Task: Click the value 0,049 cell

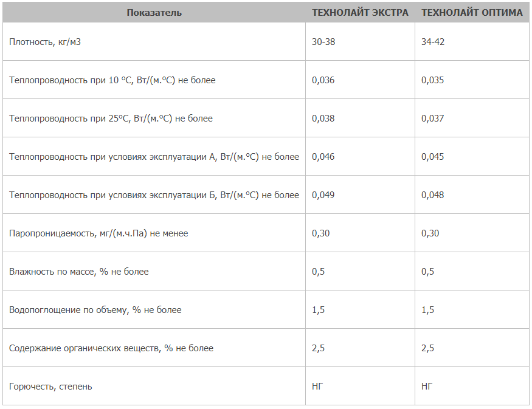Action: coord(323,195)
